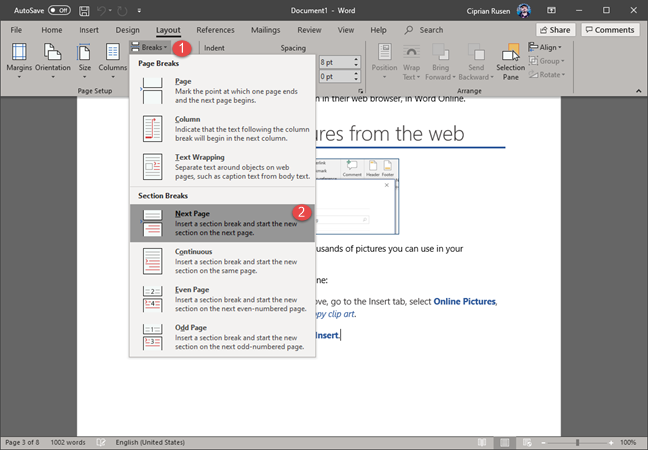
Task: Switch to the Insert tab
Action: 89,30
